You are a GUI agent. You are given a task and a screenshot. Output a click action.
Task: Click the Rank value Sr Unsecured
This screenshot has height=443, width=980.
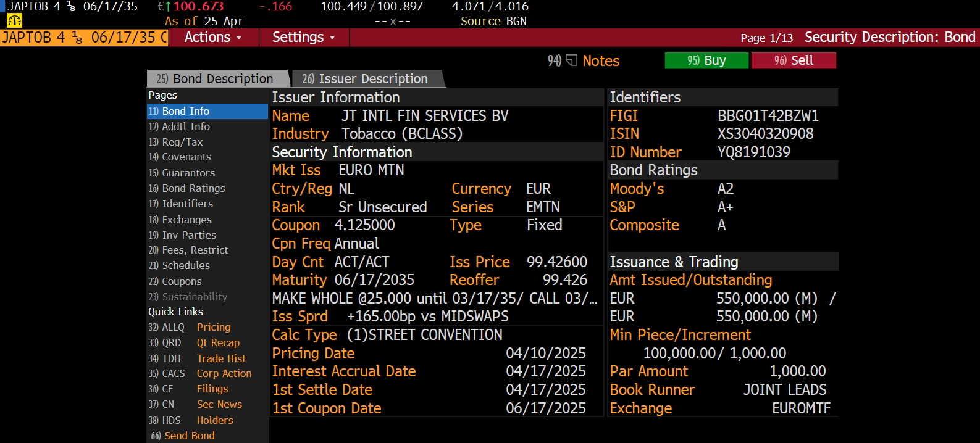(383, 207)
